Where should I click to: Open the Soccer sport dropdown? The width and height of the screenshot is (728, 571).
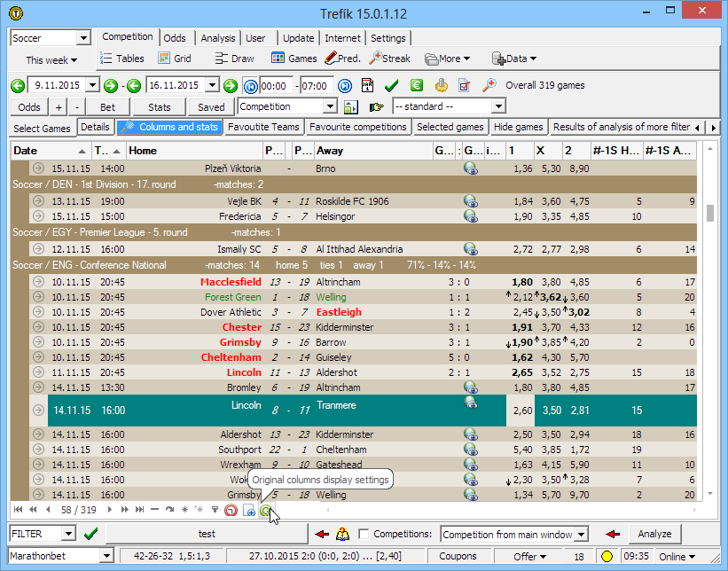click(83, 38)
